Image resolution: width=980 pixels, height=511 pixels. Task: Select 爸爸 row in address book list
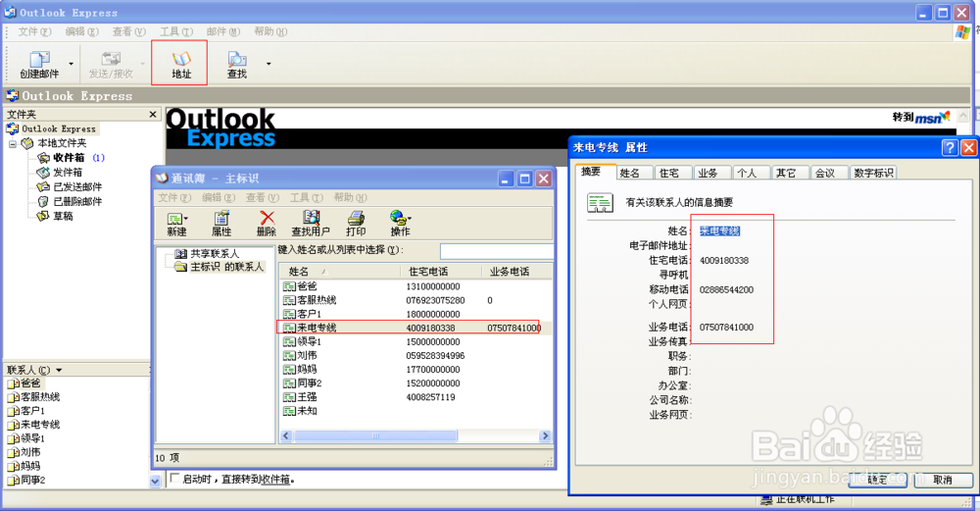416,286
